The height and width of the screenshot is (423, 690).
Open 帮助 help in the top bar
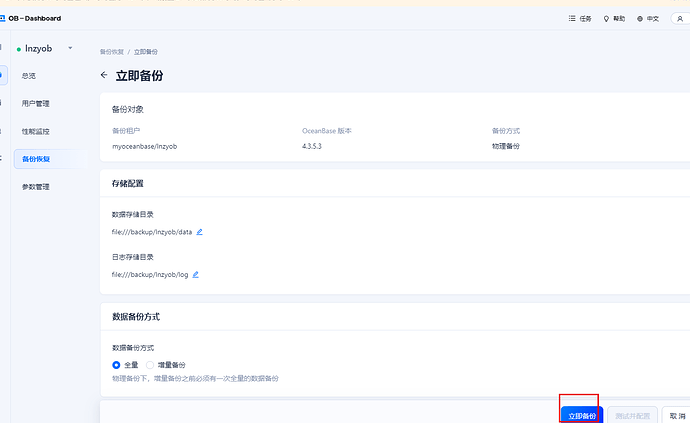click(x=613, y=18)
